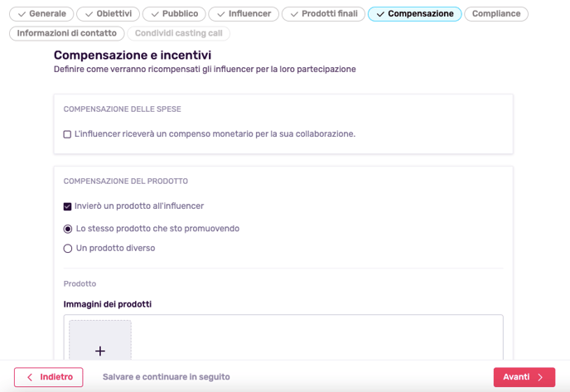Open the Compliance step tab
This screenshot has height=392, width=570.
496,14
